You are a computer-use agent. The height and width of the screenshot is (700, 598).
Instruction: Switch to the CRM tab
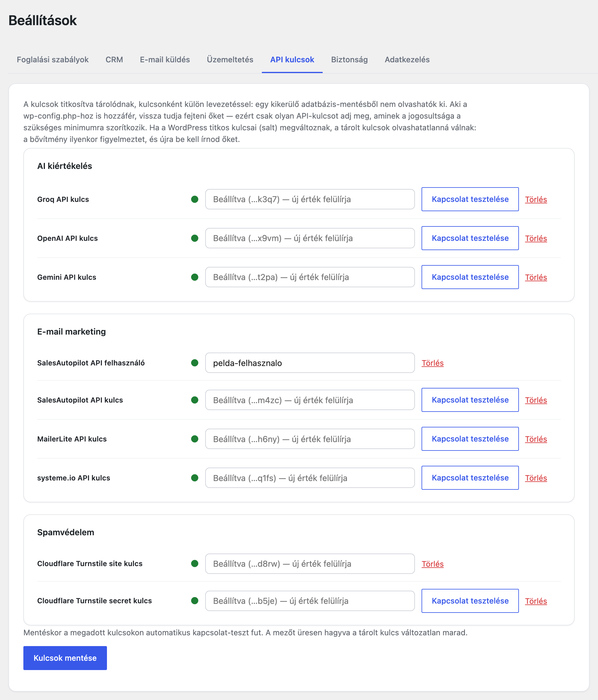(x=114, y=60)
